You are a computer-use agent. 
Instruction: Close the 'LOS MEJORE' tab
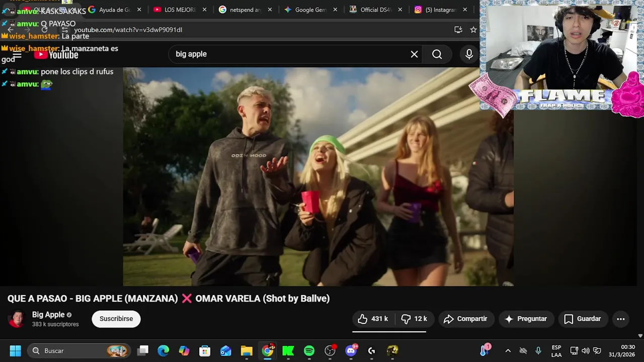pos(205,10)
